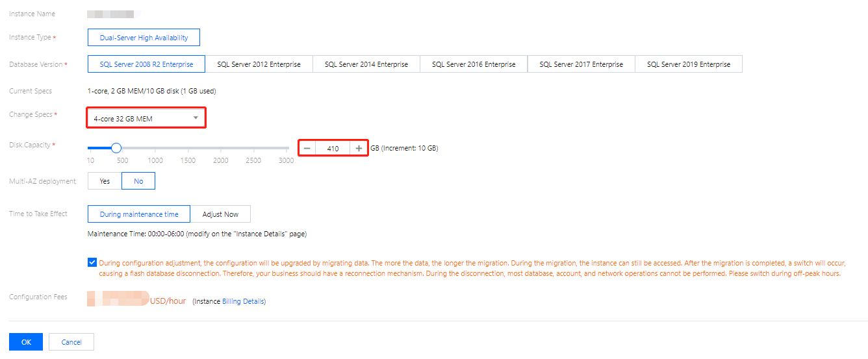The width and height of the screenshot is (868, 359).
Task: Click the "GB (Increment: 10 GB)" text
Action: 404,148
